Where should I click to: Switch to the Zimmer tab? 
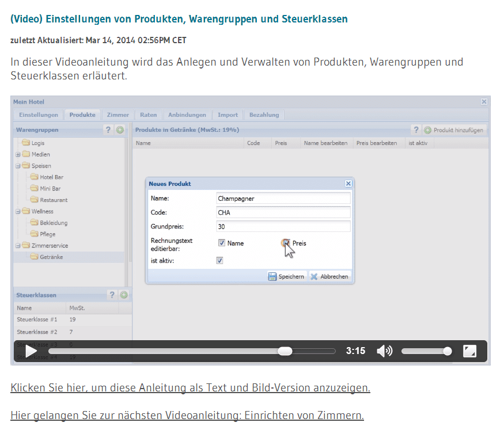tap(118, 115)
